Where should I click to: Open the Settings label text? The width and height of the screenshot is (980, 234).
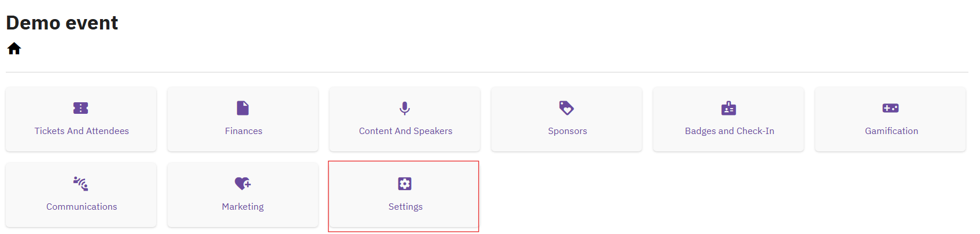coord(405,207)
